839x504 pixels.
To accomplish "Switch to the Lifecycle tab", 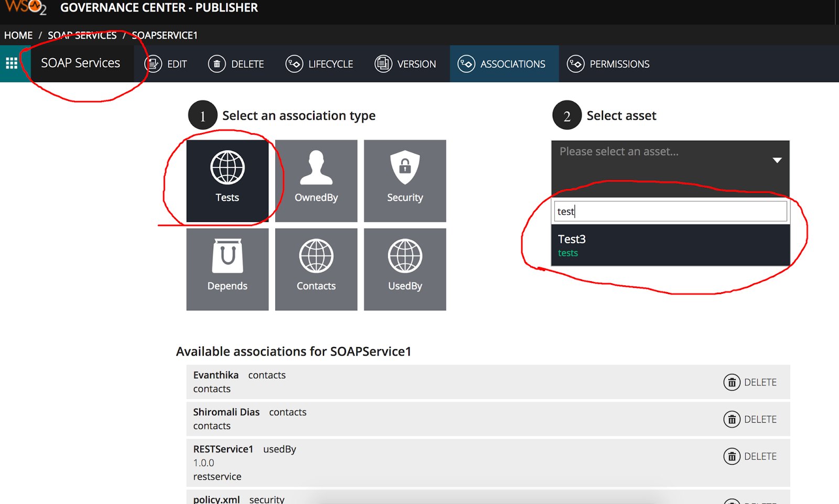I will point(319,64).
